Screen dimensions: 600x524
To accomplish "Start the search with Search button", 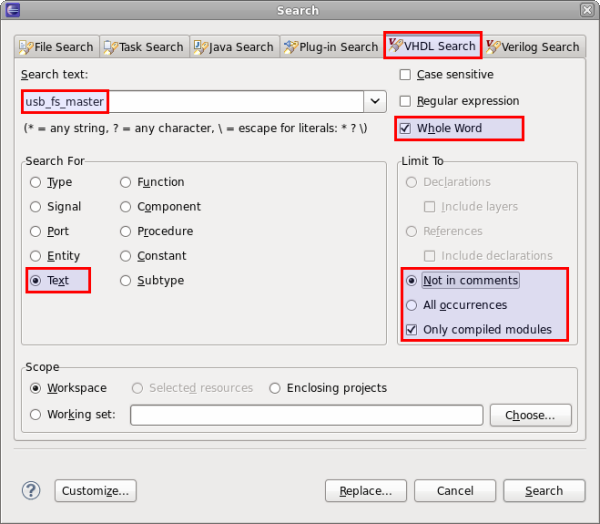I will 544,491.
